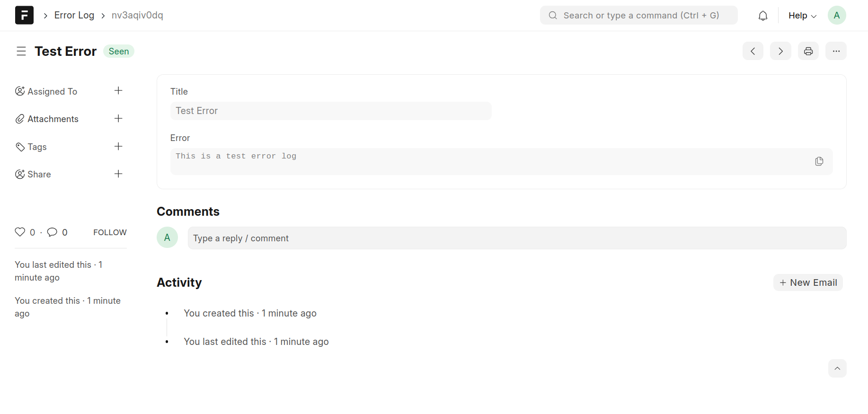Toggle the sidebar hamburger menu

(21, 51)
